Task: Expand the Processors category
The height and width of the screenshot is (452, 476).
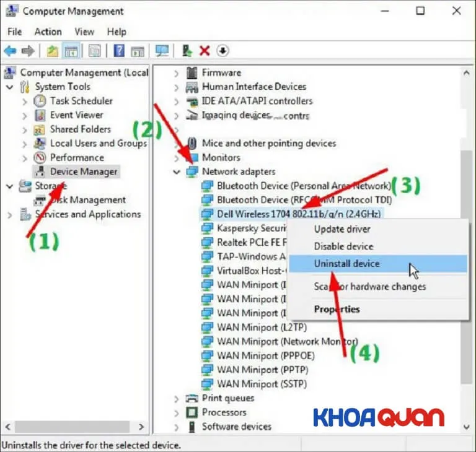Action: click(x=177, y=412)
